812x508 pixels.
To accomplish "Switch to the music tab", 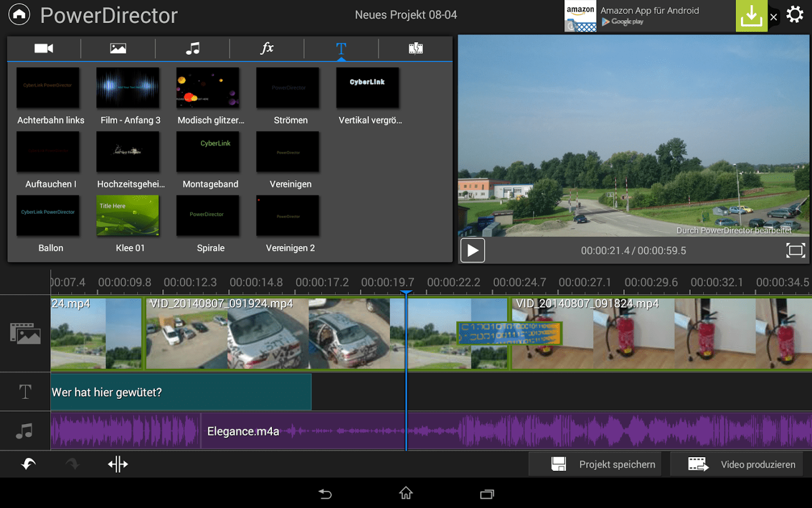I will pyautogui.click(x=192, y=49).
